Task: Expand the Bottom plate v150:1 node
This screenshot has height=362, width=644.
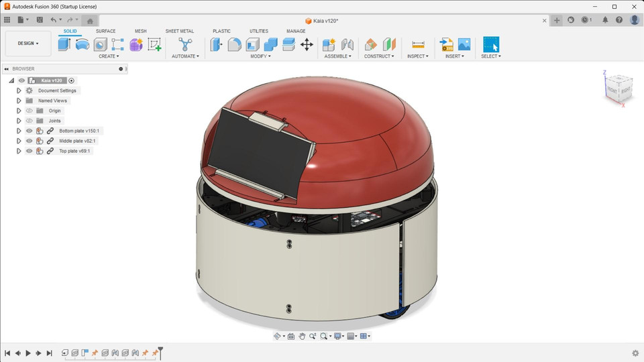Action: coord(19,131)
